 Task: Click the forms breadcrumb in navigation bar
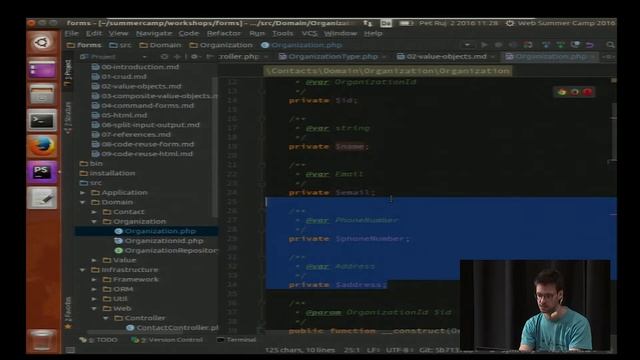84,45
